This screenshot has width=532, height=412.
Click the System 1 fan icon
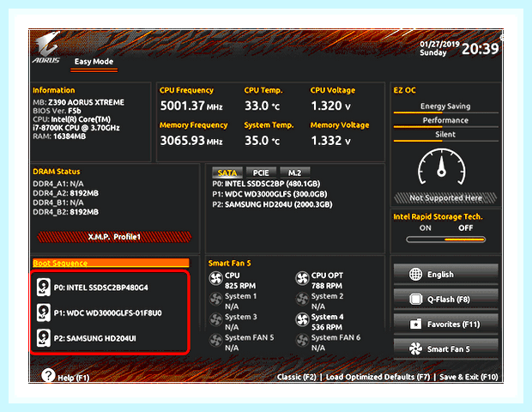[x=215, y=299]
